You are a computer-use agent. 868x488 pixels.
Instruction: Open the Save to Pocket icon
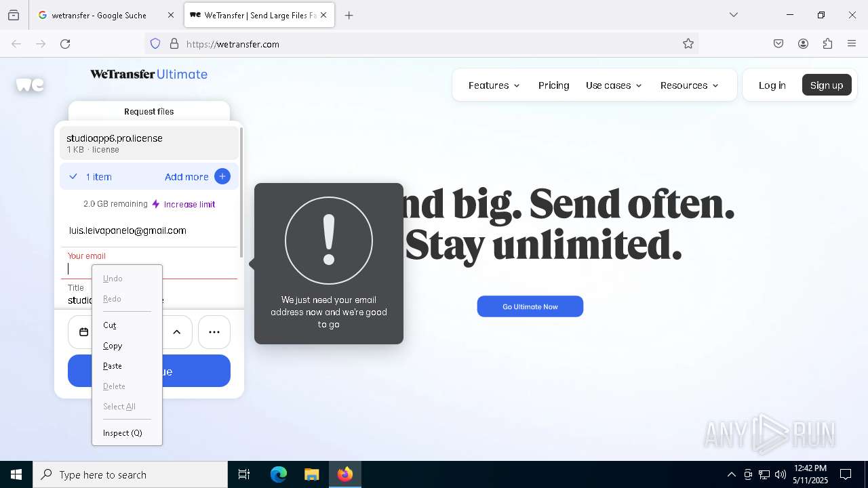coord(778,44)
